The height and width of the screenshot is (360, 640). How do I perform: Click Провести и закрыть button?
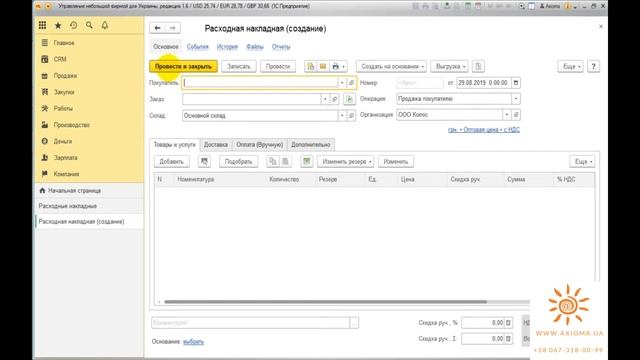pos(183,66)
